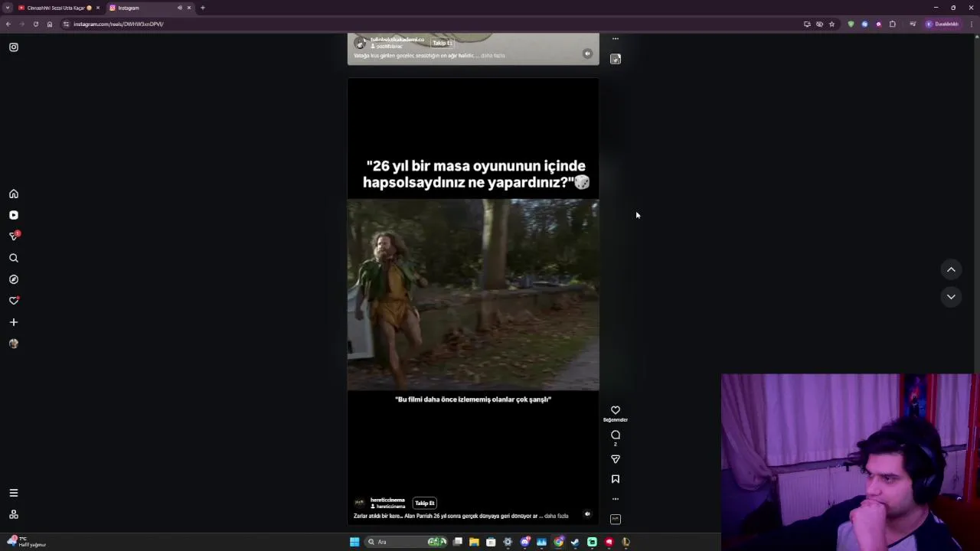Follow tulinbulutkakademi with Takip Et button

point(443,43)
